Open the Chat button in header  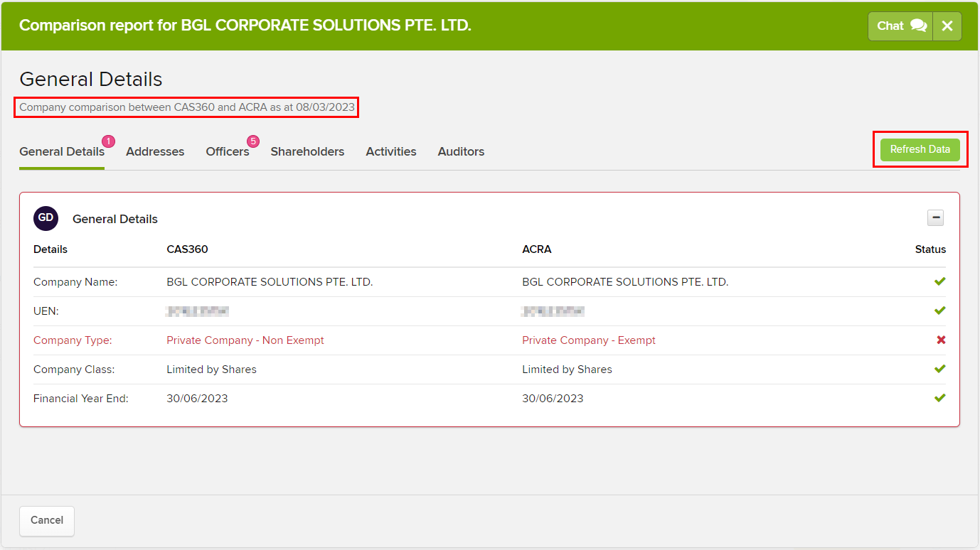click(x=900, y=26)
